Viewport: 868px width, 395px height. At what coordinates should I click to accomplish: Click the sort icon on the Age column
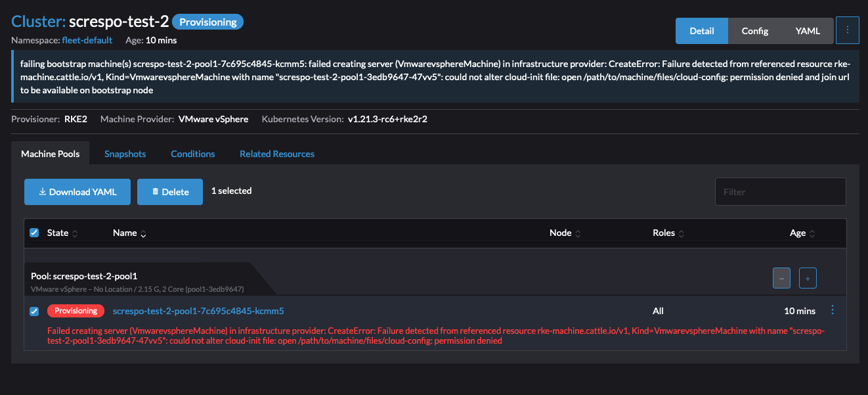tap(814, 233)
